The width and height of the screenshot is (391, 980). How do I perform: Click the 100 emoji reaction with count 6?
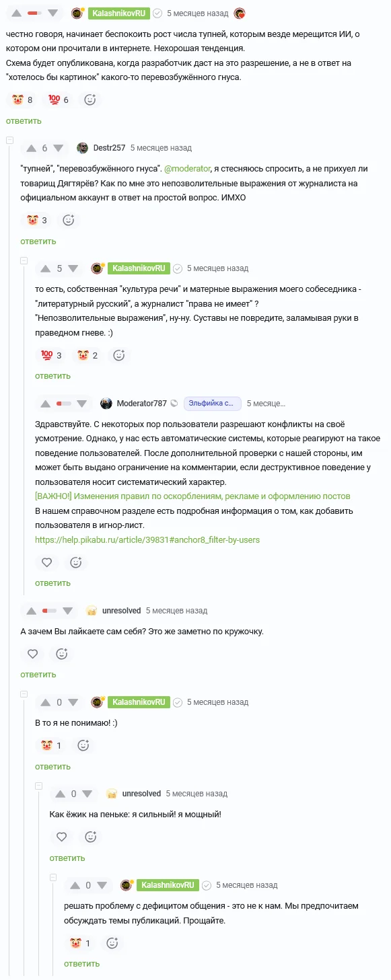click(x=59, y=100)
